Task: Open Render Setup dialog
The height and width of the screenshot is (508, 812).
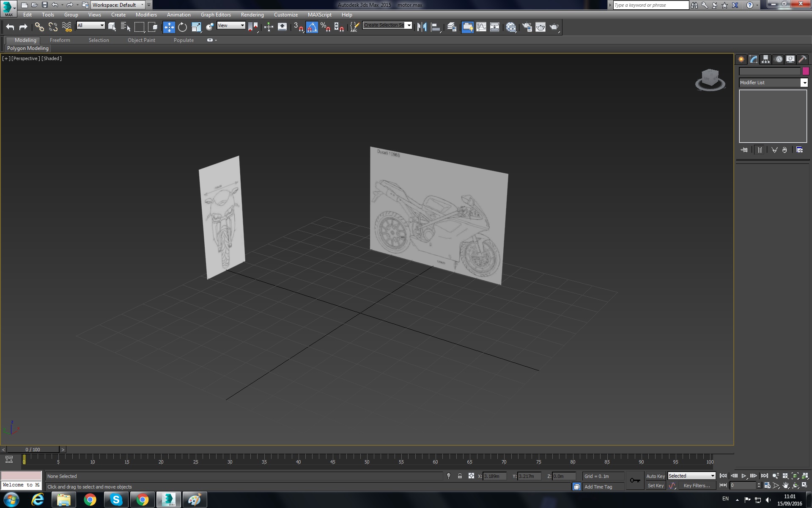Action: pyautogui.click(x=527, y=27)
